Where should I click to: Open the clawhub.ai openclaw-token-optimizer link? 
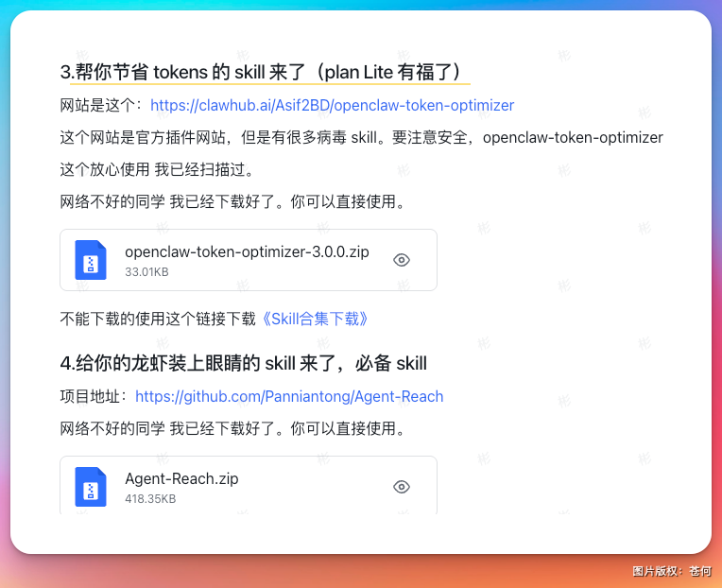pyautogui.click(x=332, y=106)
